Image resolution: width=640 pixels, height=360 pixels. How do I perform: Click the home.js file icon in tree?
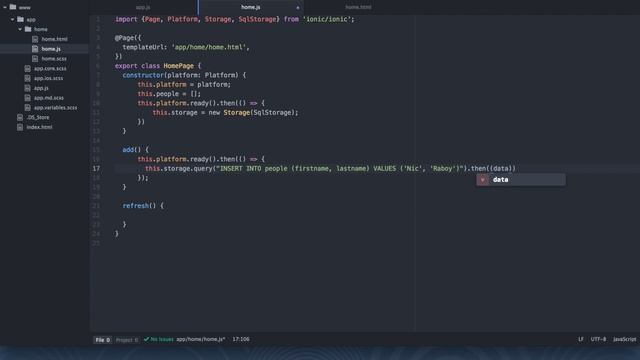(x=35, y=49)
